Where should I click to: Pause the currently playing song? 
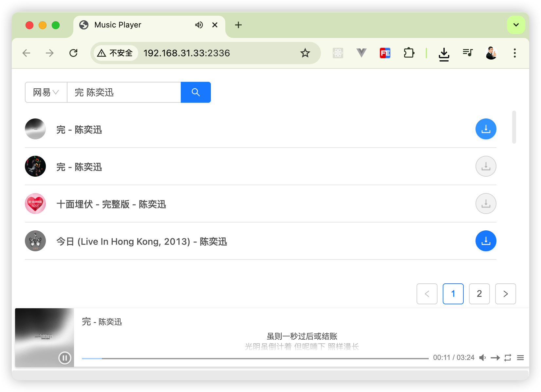(x=65, y=358)
